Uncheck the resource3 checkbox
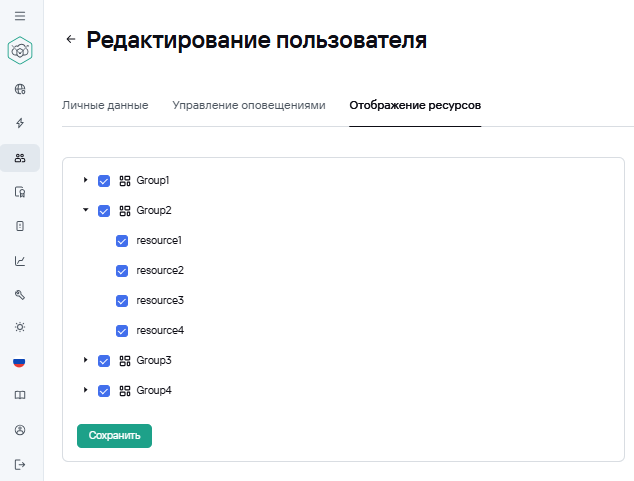 tap(122, 301)
